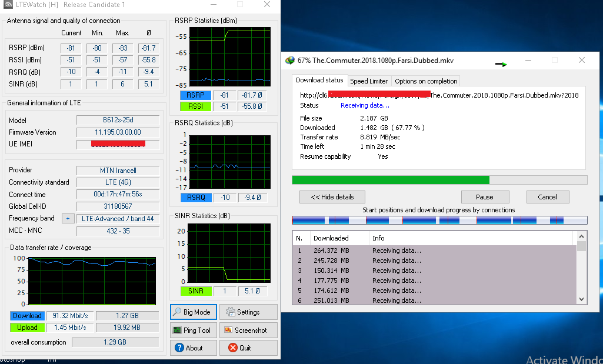This screenshot has height=364, width=603.
Task: Click the green SINR legend label
Action: click(x=196, y=291)
